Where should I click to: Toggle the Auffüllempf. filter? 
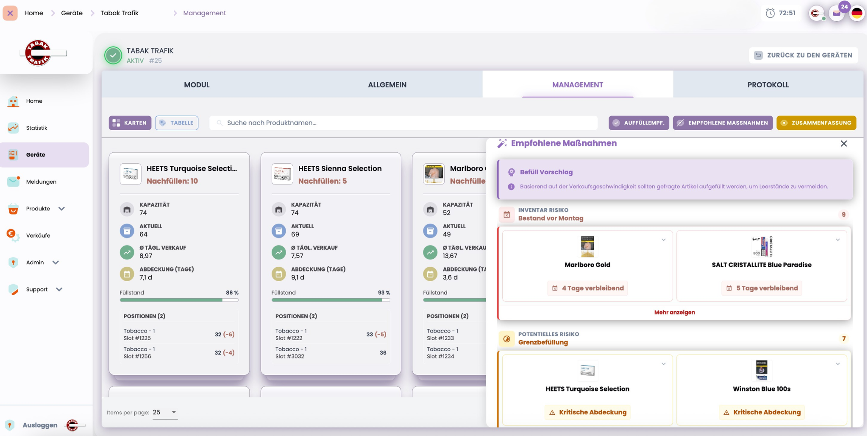tap(638, 123)
